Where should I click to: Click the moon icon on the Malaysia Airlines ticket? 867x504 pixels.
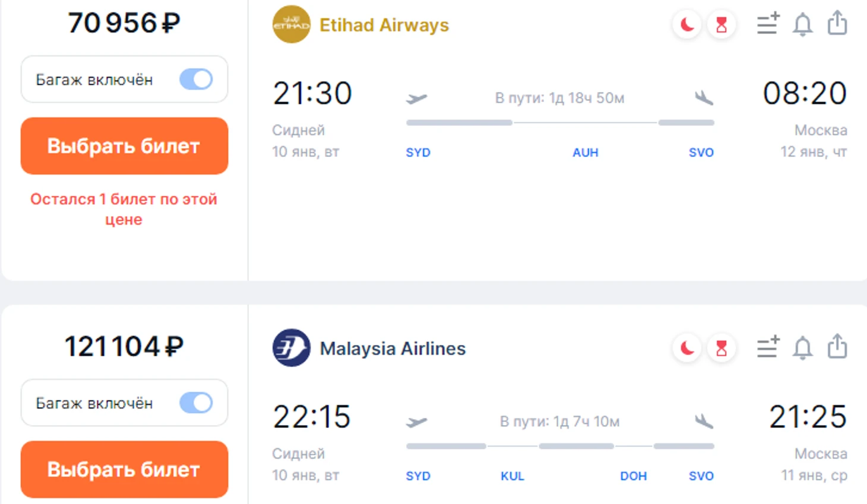[687, 348]
